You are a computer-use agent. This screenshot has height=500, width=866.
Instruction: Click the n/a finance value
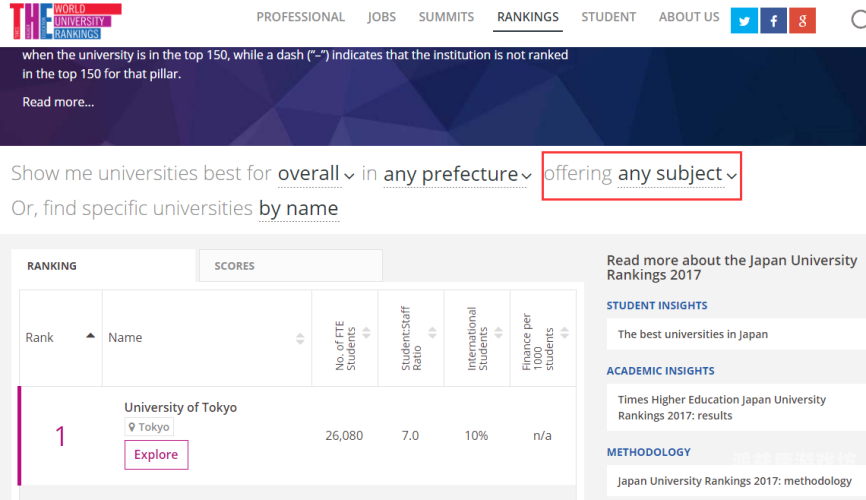(x=542, y=435)
